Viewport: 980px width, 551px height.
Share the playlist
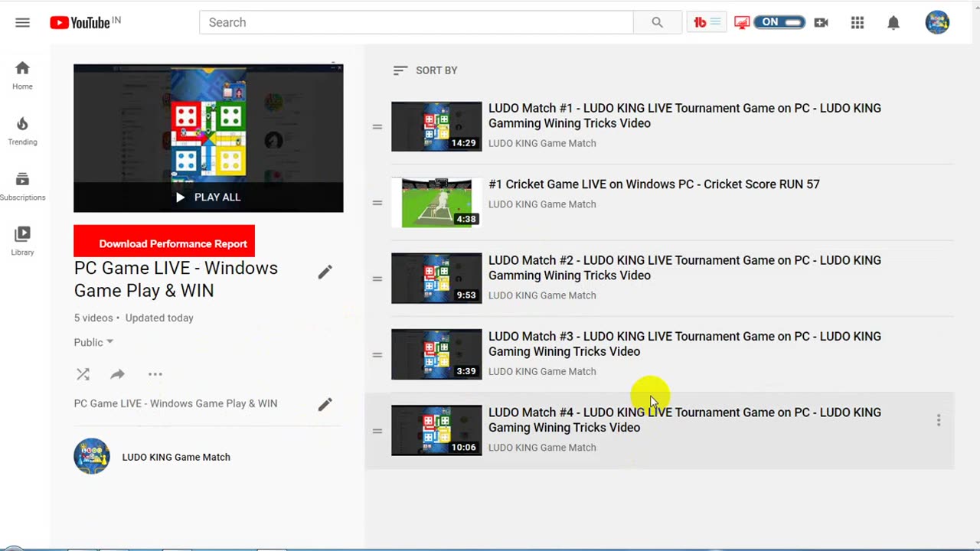click(117, 374)
